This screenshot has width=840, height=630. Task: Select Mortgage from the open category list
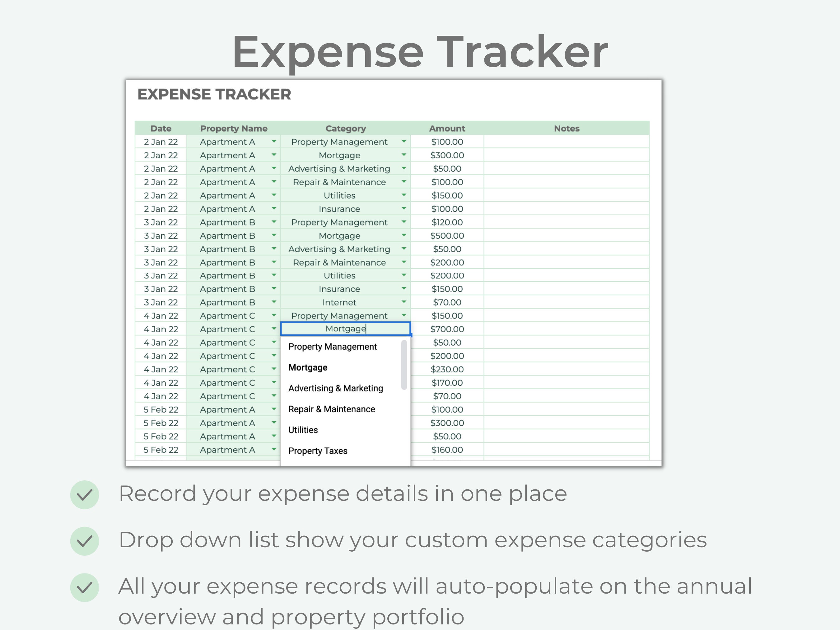pyautogui.click(x=308, y=367)
